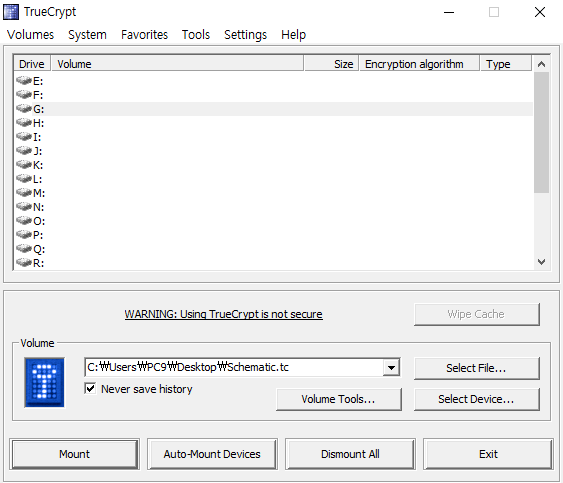The height and width of the screenshot is (483, 563).
Task: Open the Tools menu
Action: pyautogui.click(x=196, y=35)
